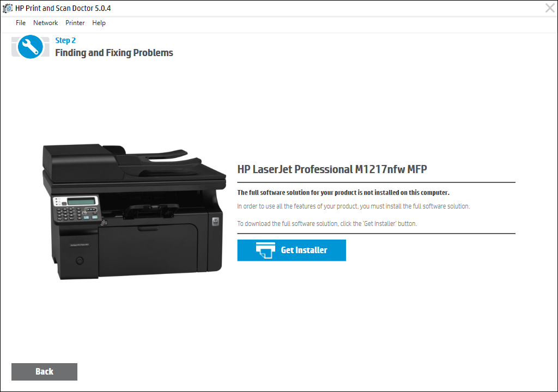Click the numeric keypad on the printer image

point(69,214)
